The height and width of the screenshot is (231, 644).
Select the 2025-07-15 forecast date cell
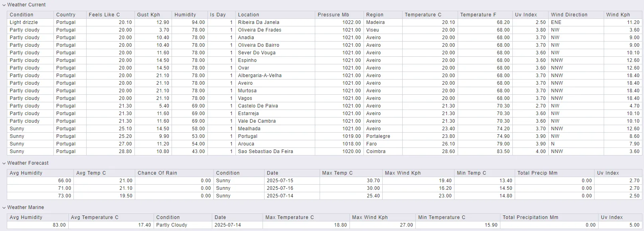[292, 181]
